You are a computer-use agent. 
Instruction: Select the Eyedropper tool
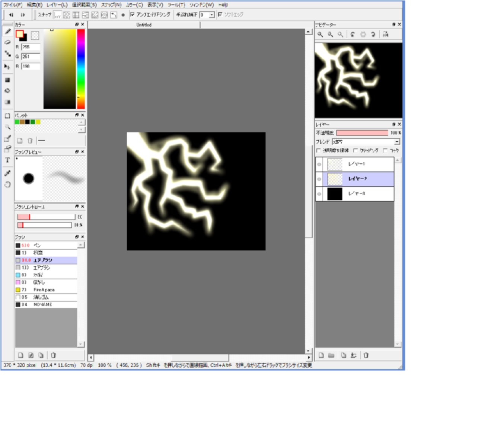(x=7, y=173)
